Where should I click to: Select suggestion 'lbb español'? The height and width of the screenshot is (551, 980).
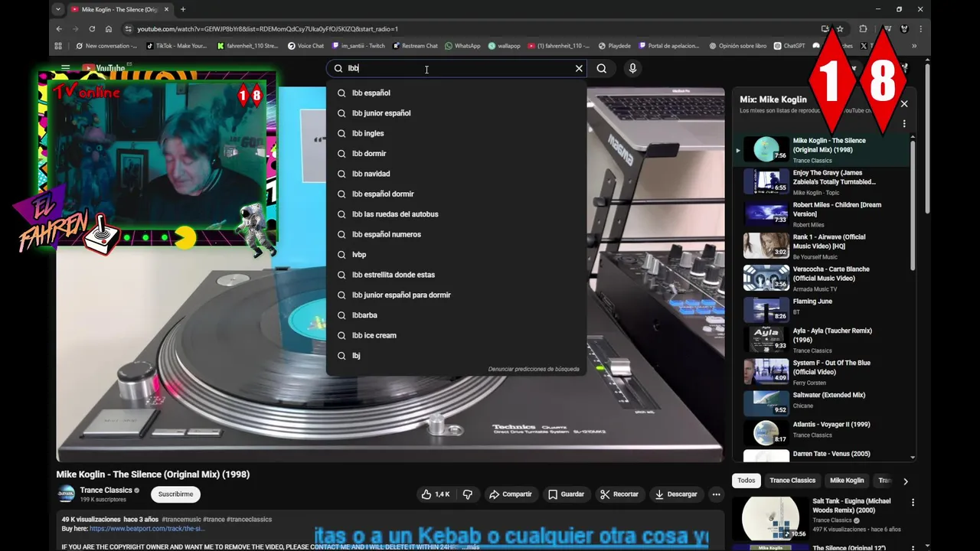coord(456,93)
